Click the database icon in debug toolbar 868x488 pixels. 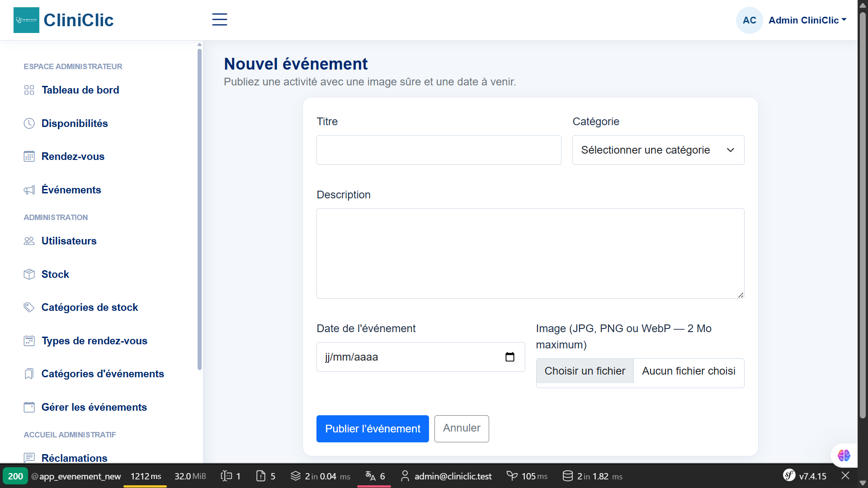pos(567,476)
